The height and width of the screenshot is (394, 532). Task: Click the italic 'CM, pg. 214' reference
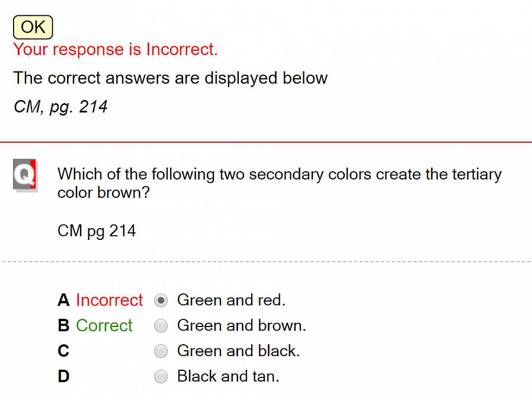60,107
